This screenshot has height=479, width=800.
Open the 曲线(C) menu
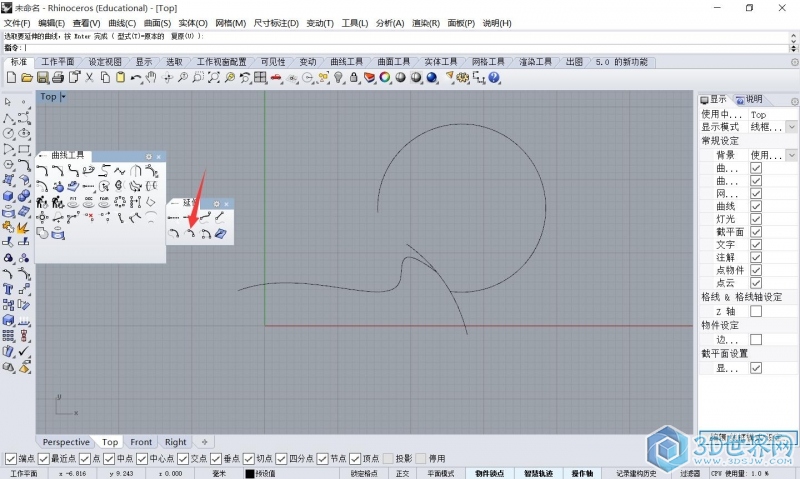pos(122,22)
